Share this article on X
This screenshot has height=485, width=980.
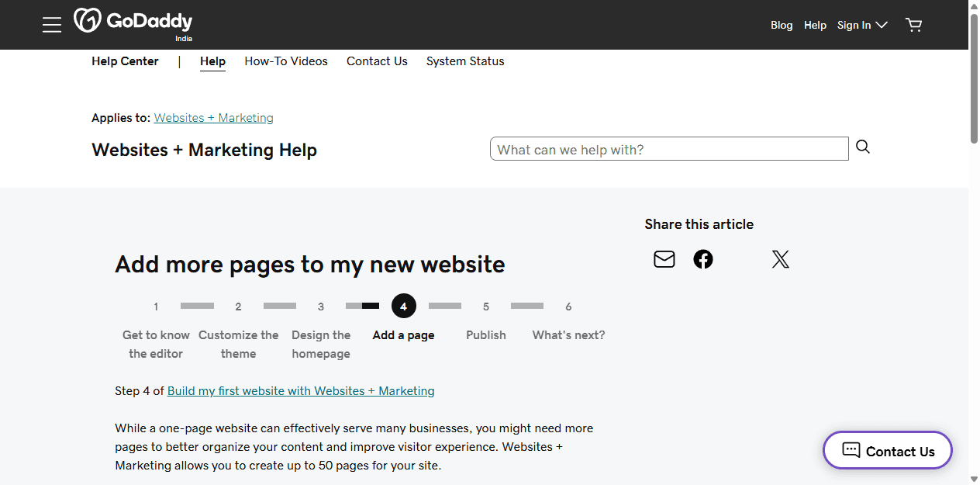pyautogui.click(x=781, y=259)
